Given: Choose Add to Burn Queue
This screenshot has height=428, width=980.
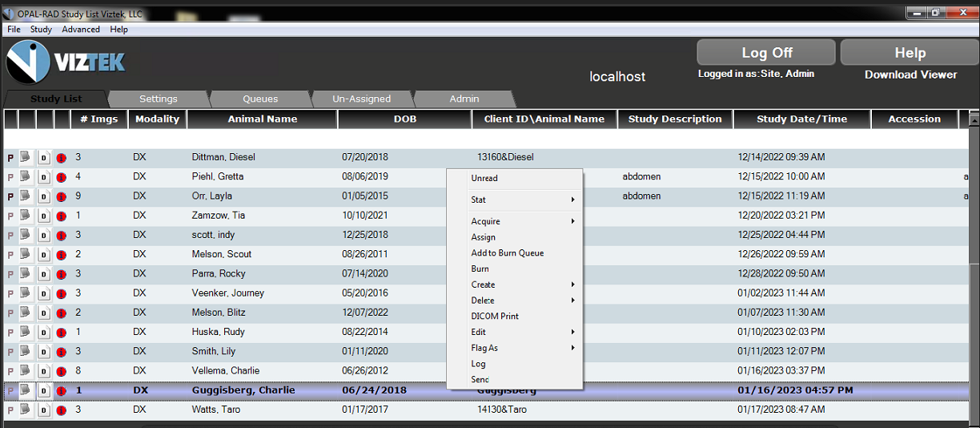Looking at the screenshot, I should pyautogui.click(x=508, y=253).
